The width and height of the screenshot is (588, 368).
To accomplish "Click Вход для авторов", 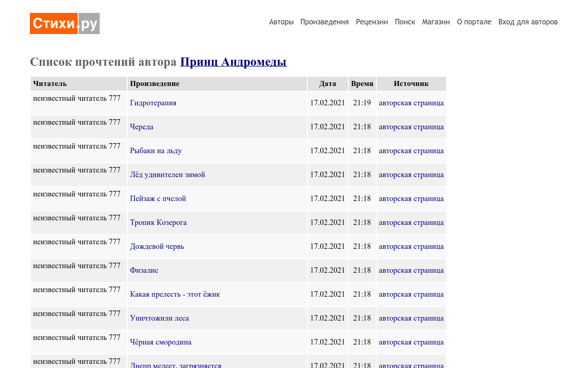I will coord(528,22).
